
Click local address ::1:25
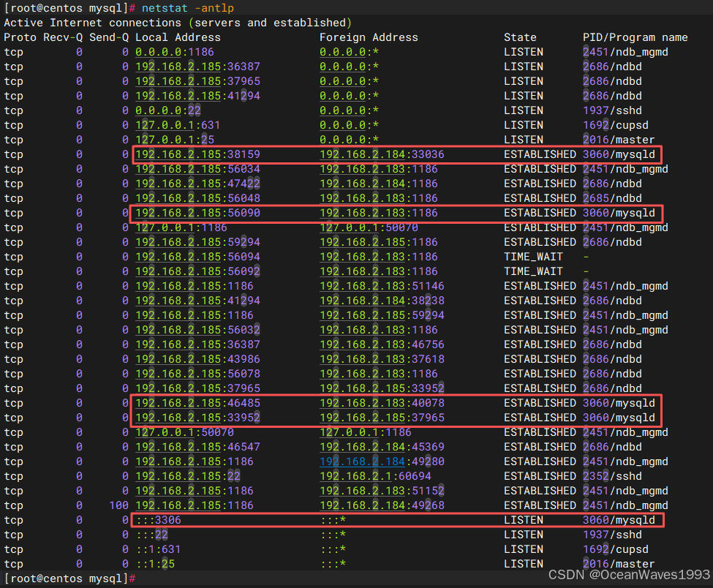[x=155, y=564]
